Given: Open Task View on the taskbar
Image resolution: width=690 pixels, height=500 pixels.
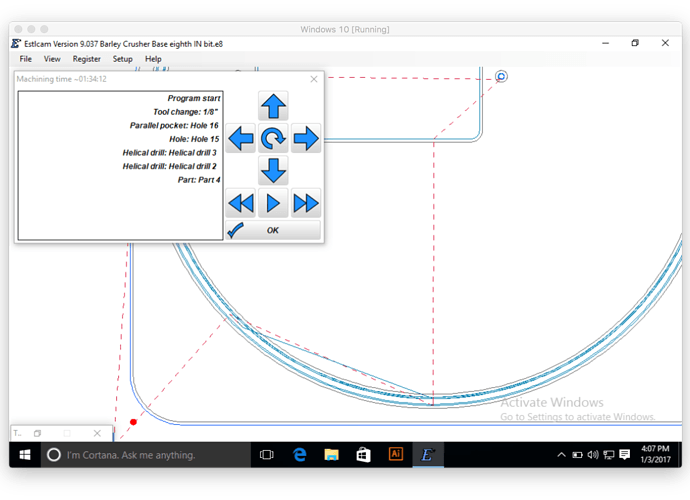Looking at the screenshot, I should pos(267,455).
